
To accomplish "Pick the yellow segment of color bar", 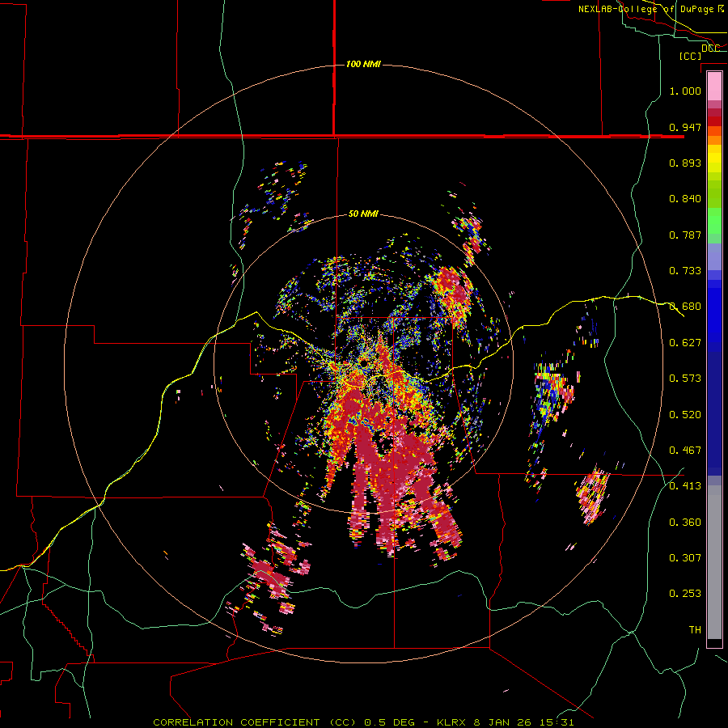I will pos(714,159).
